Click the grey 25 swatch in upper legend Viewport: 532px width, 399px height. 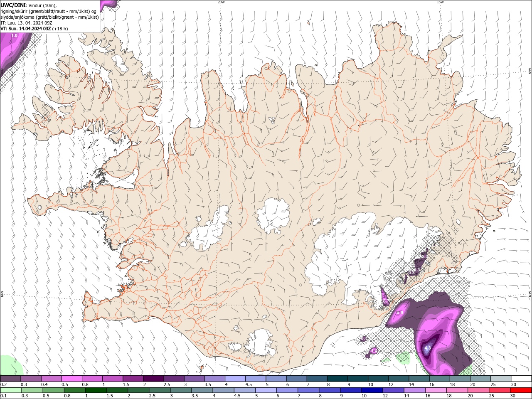[x=501, y=379]
